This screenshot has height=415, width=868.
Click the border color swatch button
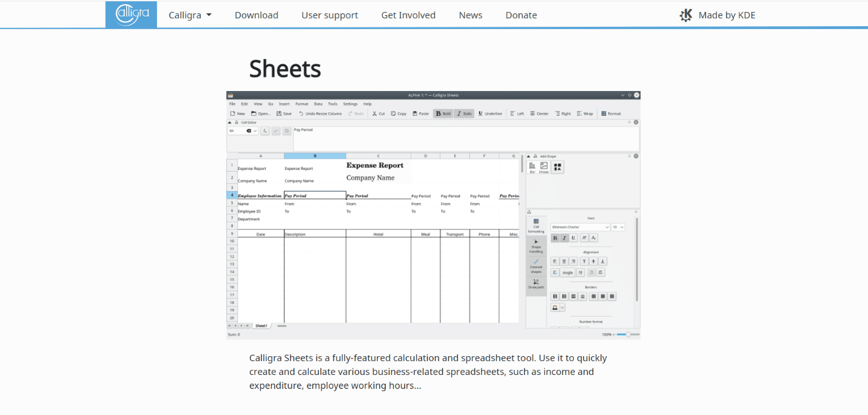pyautogui.click(x=555, y=308)
